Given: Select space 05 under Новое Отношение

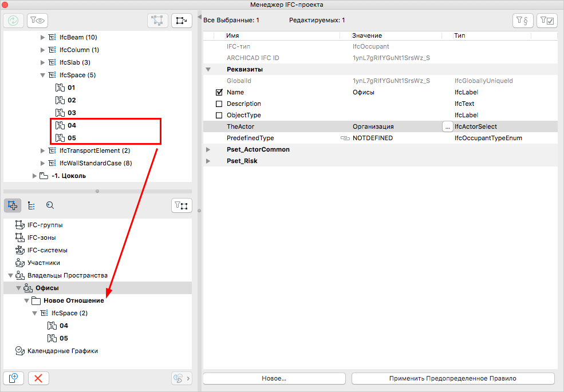Looking at the screenshot, I should pyautogui.click(x=64, y=338).
